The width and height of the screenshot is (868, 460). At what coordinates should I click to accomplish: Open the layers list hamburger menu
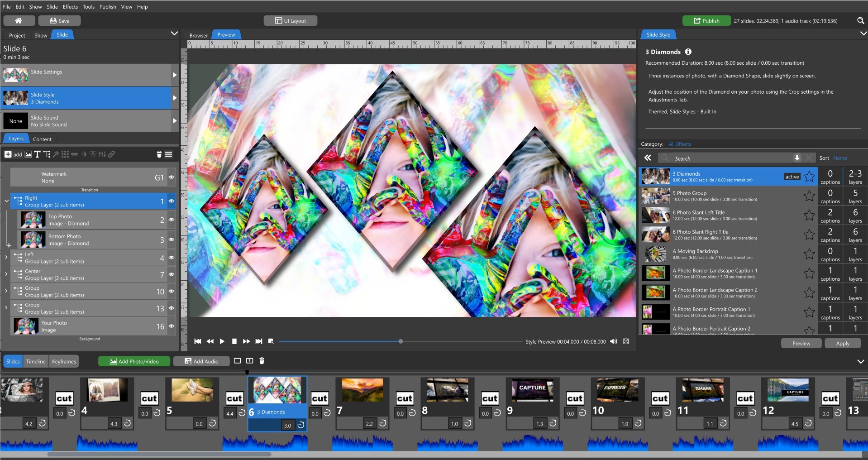click(x=168, y=154)
